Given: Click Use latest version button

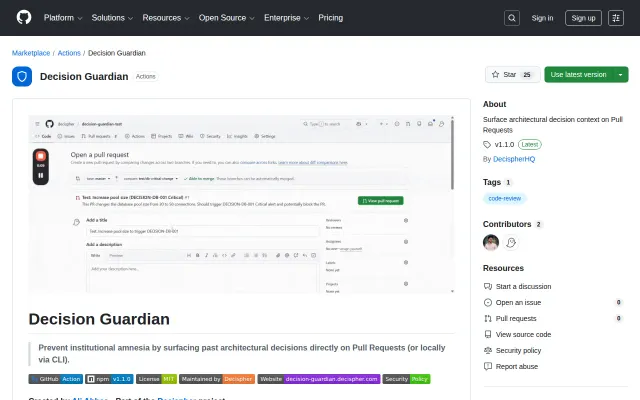Looking at the screenshot, I should pyautogui.click(x=578, y=75).
